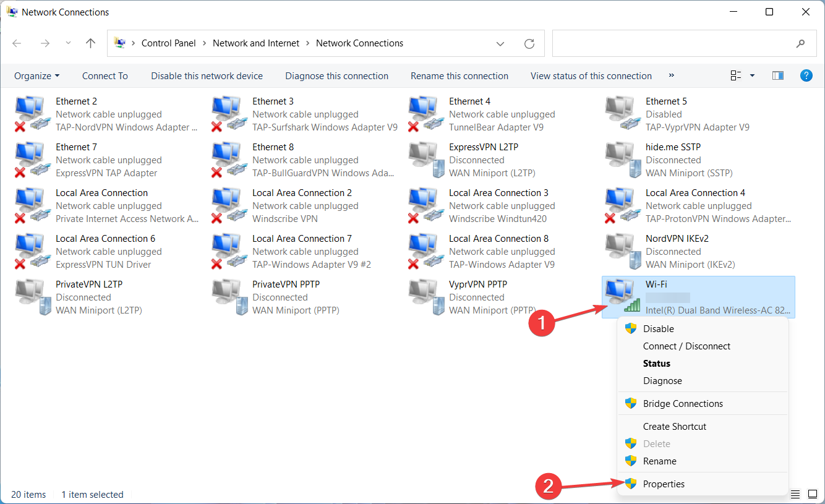This screenshot has height=504, width=825.
Task: Toggle the preview pane icon
Action: [x=778, y=75]
